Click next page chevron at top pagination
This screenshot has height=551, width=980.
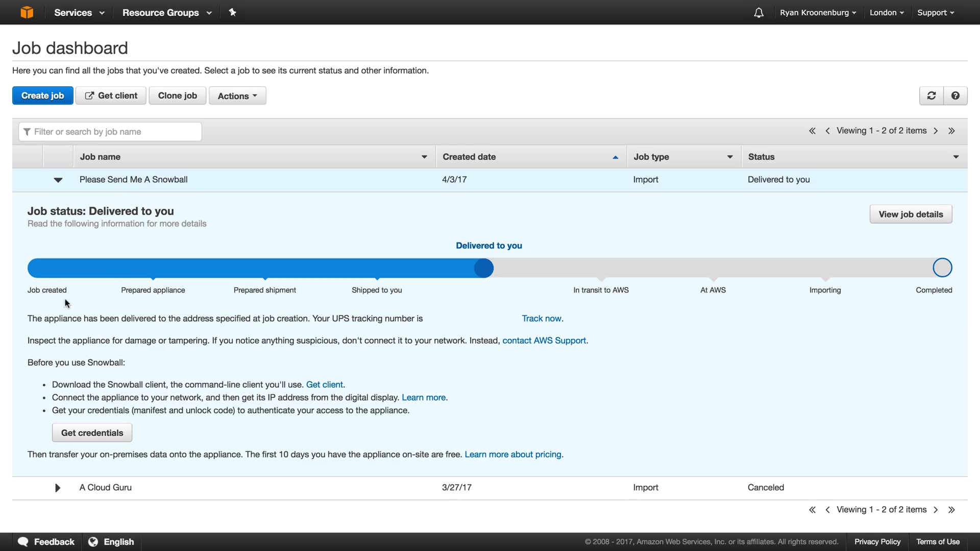pos(936,131)
